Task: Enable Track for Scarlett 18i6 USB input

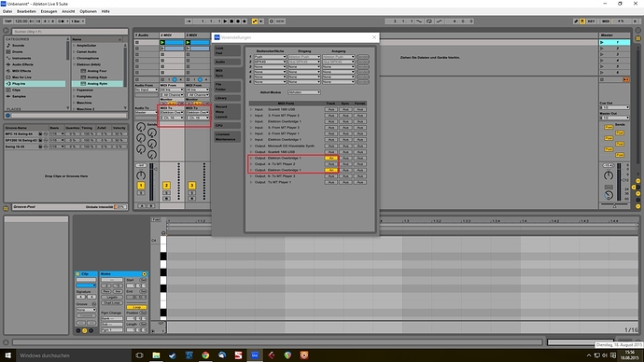Action: click(331, 109)
